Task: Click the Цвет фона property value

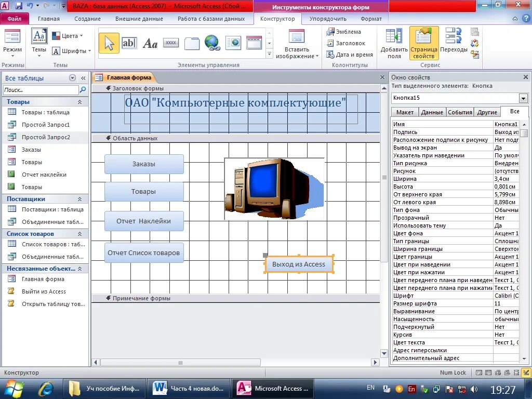Action: click(506, 233)
